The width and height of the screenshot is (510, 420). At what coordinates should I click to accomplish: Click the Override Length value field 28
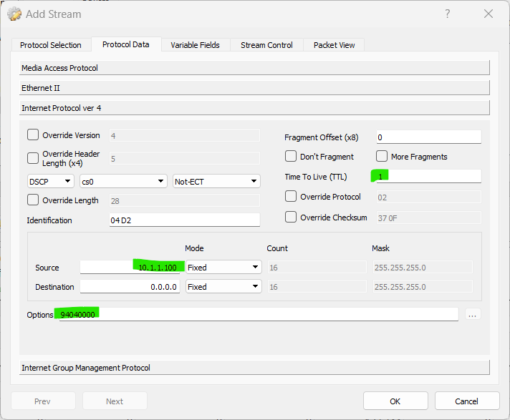[x=184, y=200]
